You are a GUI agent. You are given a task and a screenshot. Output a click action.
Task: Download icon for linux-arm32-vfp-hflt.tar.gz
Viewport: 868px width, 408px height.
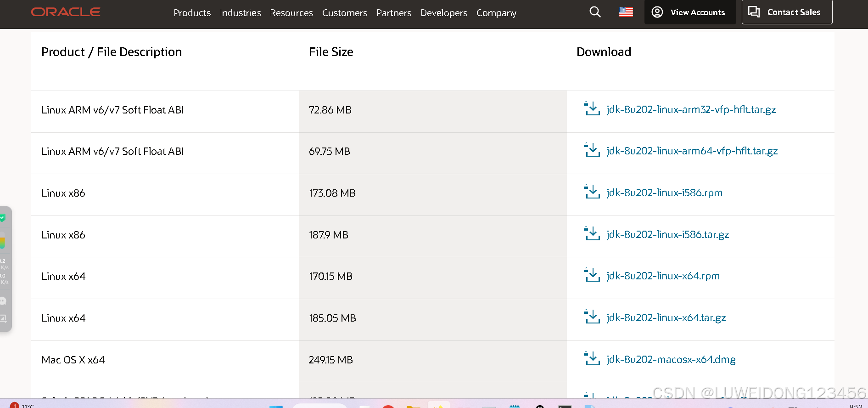click(x=592, y=109)
